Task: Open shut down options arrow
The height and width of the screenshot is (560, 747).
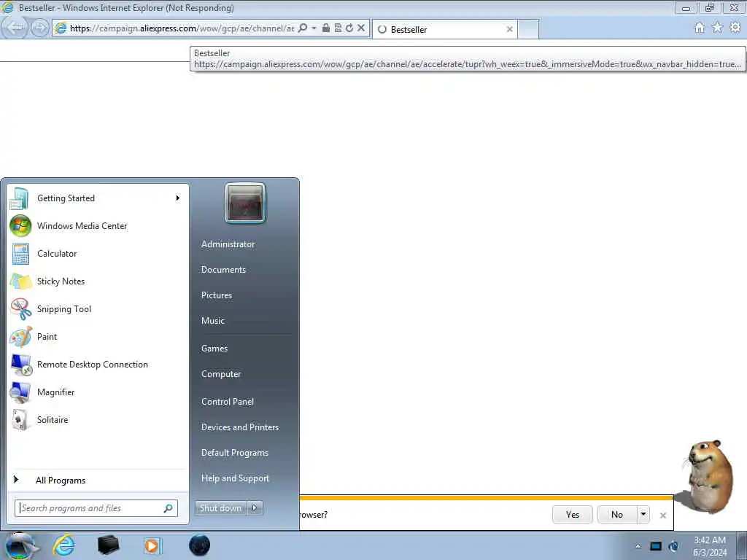Action: (x=255, y=508)
